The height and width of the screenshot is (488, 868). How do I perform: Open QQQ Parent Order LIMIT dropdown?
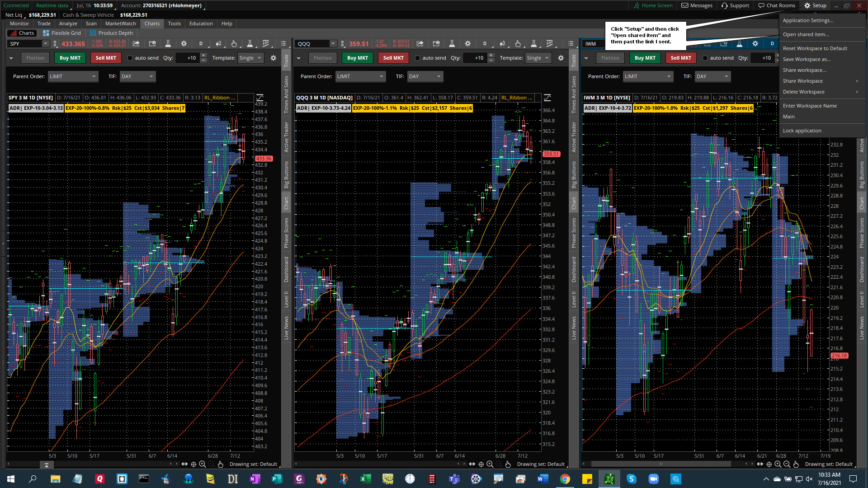point(360,76)
